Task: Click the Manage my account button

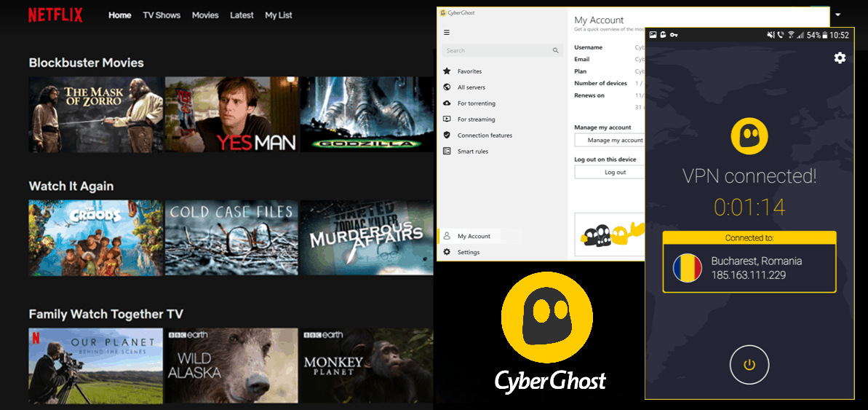Action: tap(610, 140)
